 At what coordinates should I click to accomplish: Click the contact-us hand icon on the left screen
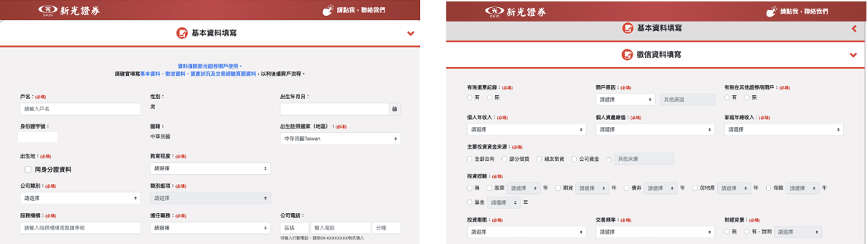(328, 10)
